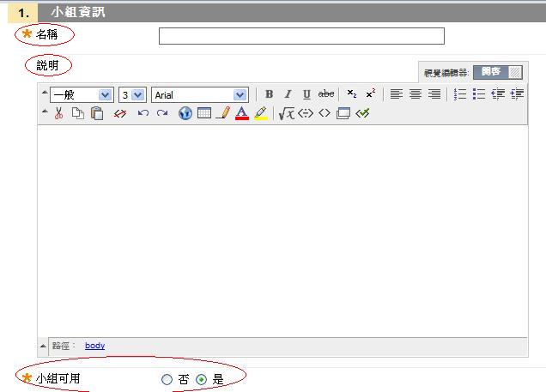Apply italic formatting
Screen dimensions: 546x392
point(288,94)
